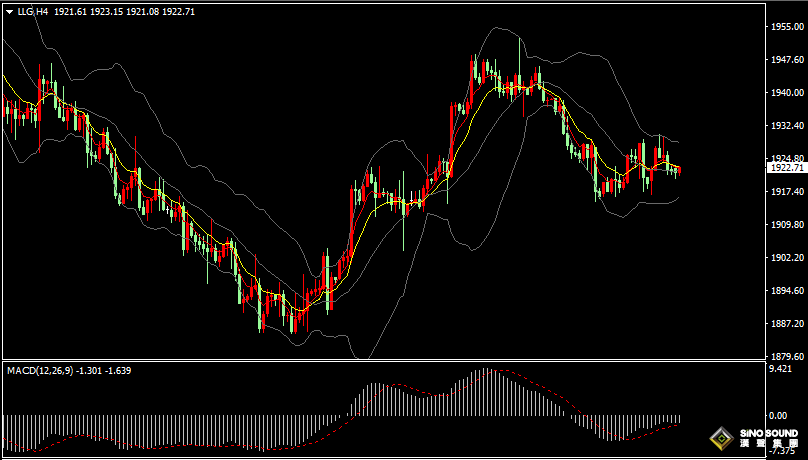Select the highlighted current price 1922.71 tag

(785, 168)
